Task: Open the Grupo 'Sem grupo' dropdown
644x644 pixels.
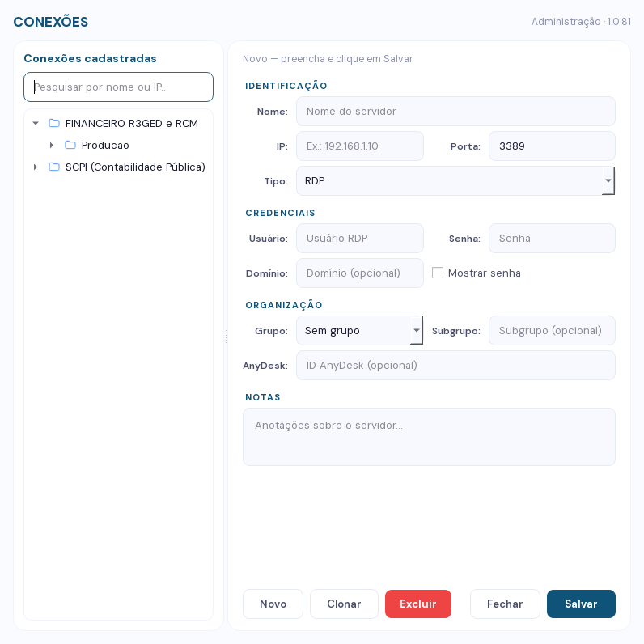Action: 359,330
